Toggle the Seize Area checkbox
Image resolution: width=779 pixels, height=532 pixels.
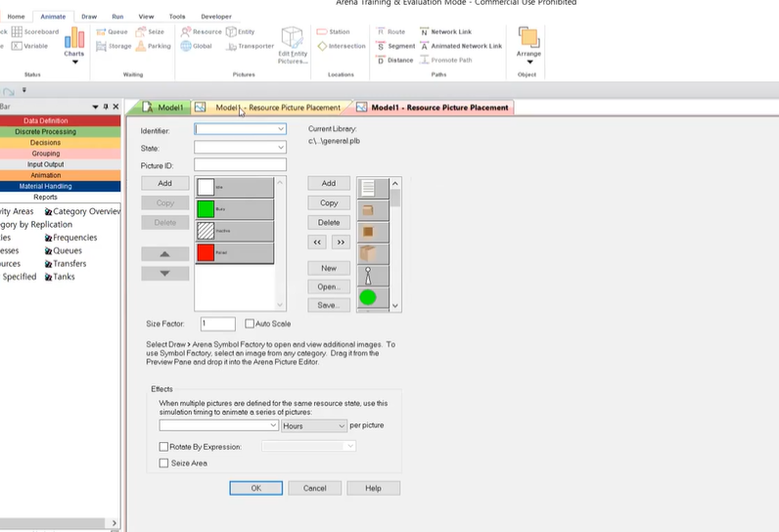point(163,463)
